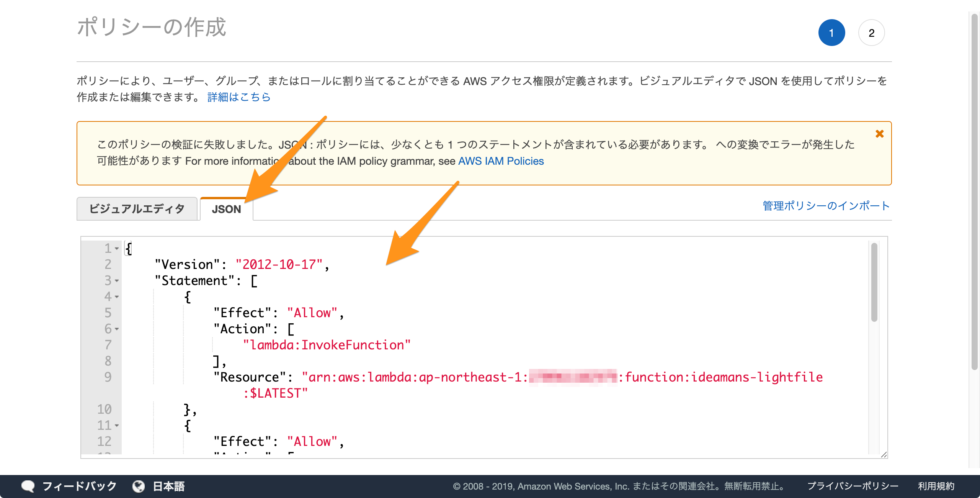Click the page vertical scrollbar thumb
Viewport: 980px width, 498px height.
(975, 192)
